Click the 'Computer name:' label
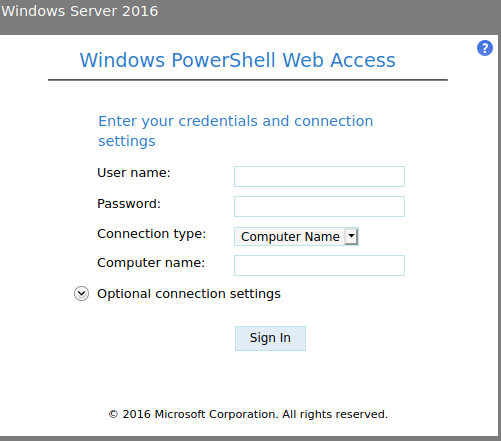Screen dimensions: 501x441 pyautogui.click(x=151, y=263)
